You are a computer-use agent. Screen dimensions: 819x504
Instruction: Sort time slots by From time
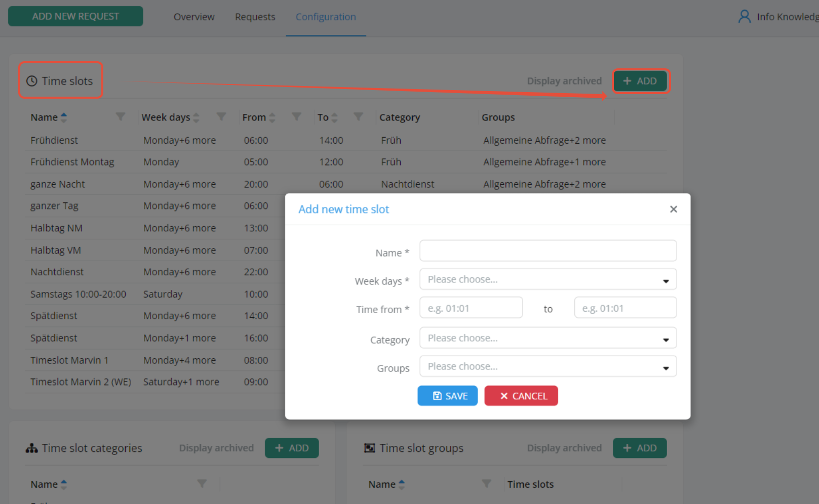pyautogui.click(x=272, y=117)
